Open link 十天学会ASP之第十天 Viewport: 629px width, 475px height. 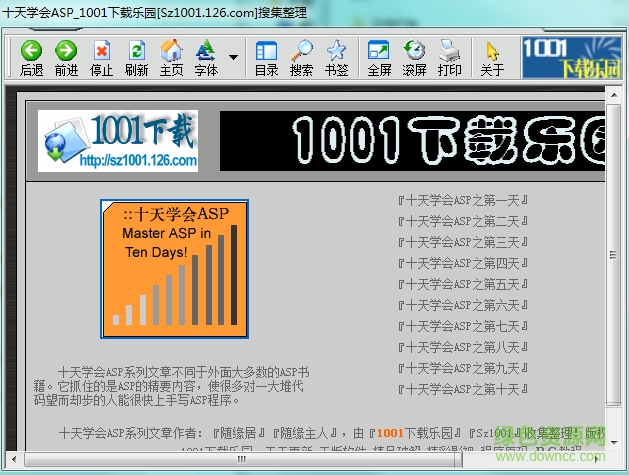(463, 389)
